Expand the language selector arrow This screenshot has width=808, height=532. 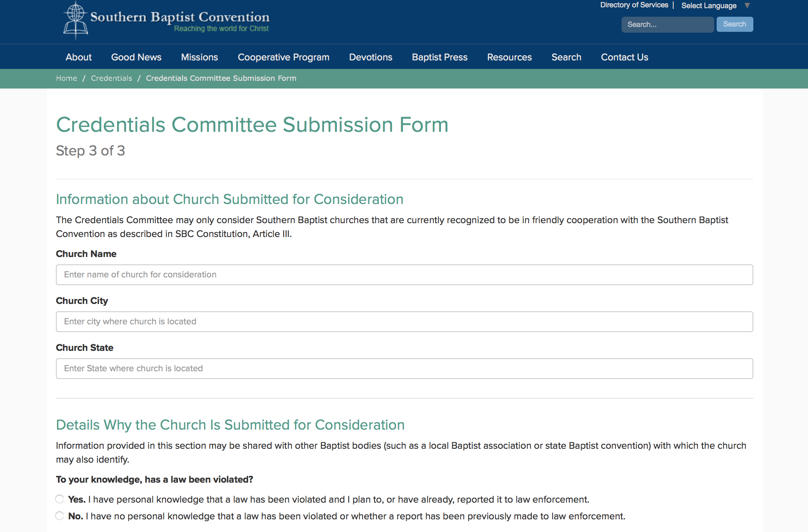pyautogui.click(x=748, y=5)
